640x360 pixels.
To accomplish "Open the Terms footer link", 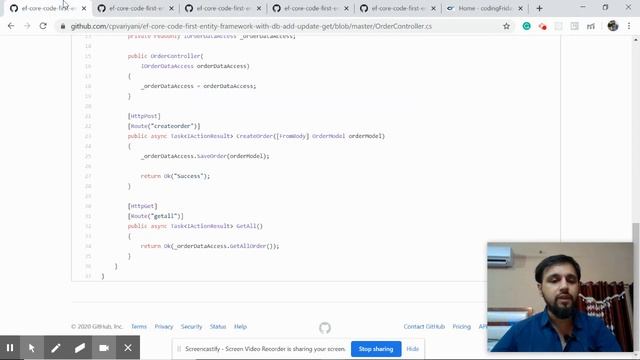I will pos(139,327).
